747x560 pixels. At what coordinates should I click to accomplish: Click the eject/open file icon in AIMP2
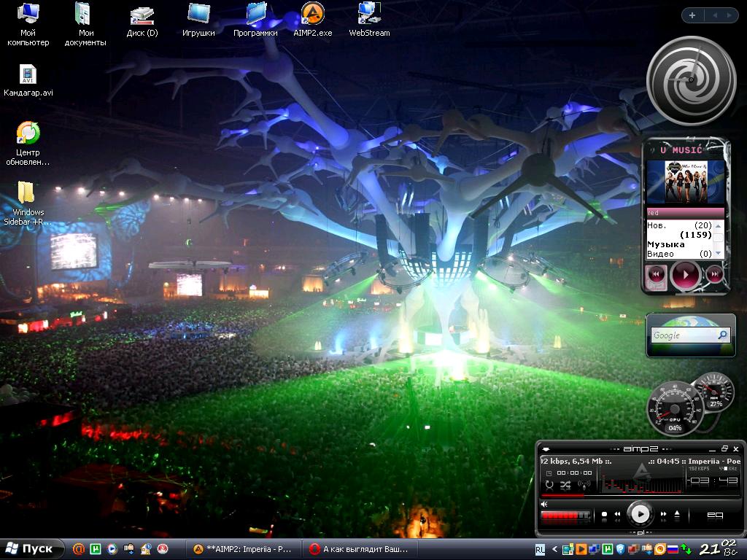tap(677, 515)
